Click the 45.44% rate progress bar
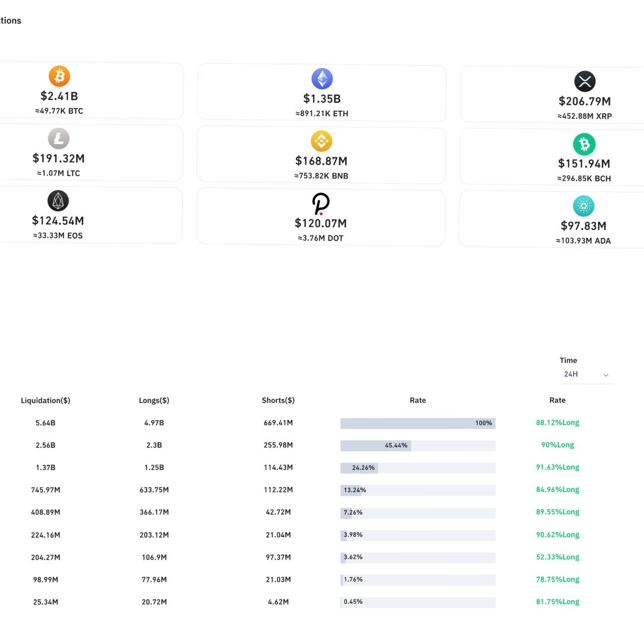The image size is (644, 644). (x=418, y=446)
